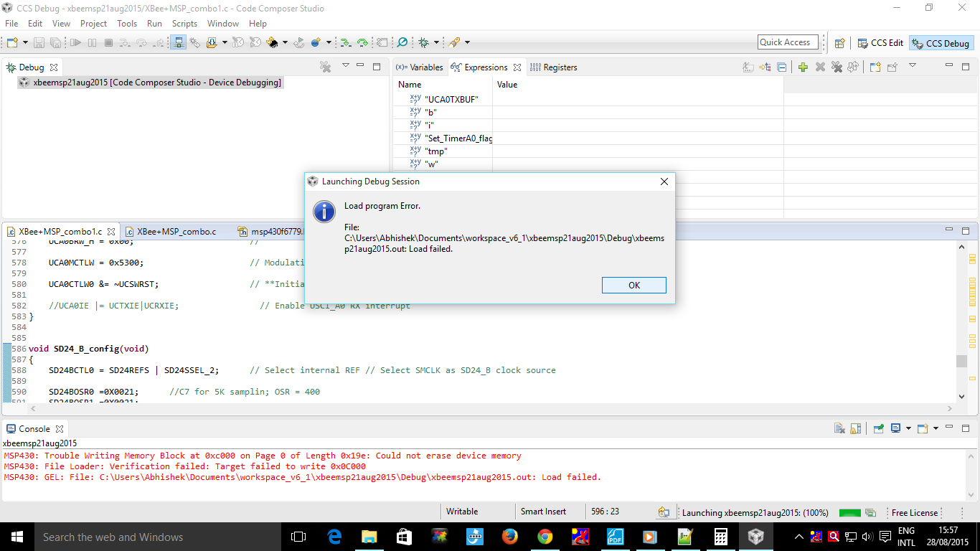Click the Remove All Terminated Launches icon
Image resolution: width=980 pixels, height=551 pixels.
[x=326, y=67]
